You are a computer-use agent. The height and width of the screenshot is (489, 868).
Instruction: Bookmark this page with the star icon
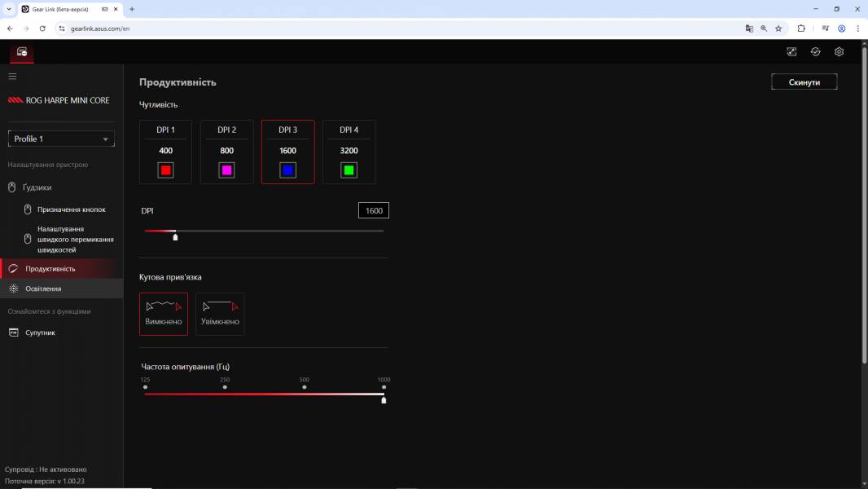click(x=778, y=29)
